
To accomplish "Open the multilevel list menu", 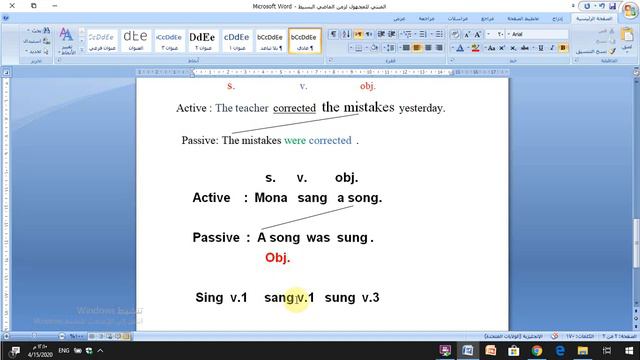I will click(x=407, y=34).
